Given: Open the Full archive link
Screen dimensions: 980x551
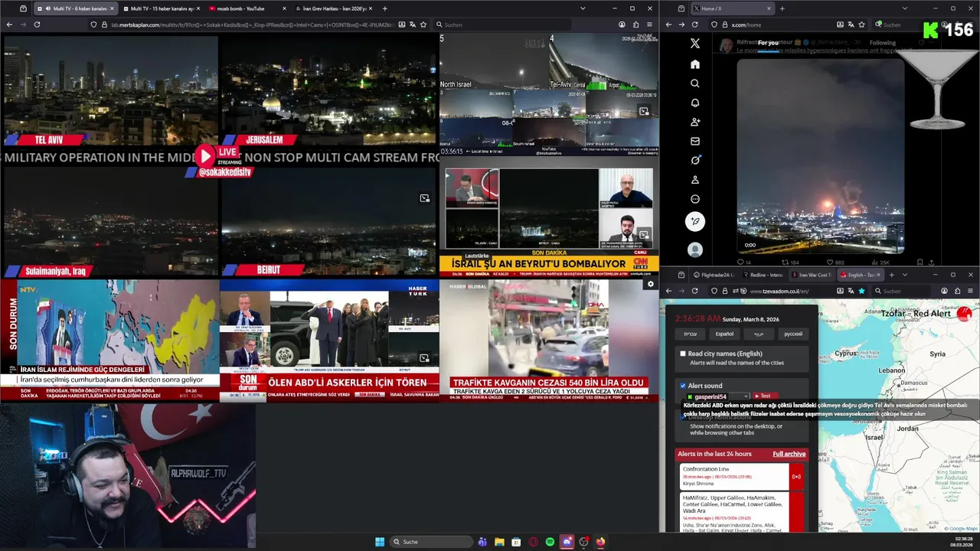Looking at the screenshot, I should (x=789, y=454).
